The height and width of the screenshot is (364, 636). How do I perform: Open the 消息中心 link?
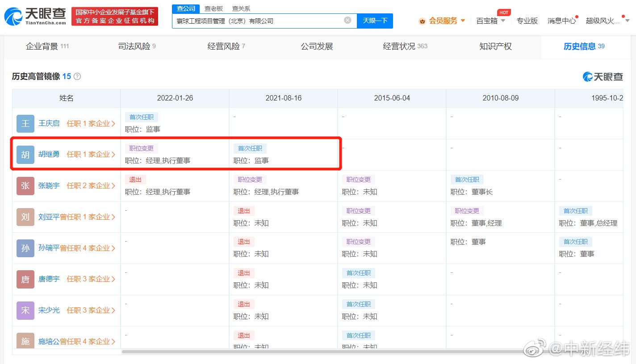pyautogui.click(x=562, y=21)
